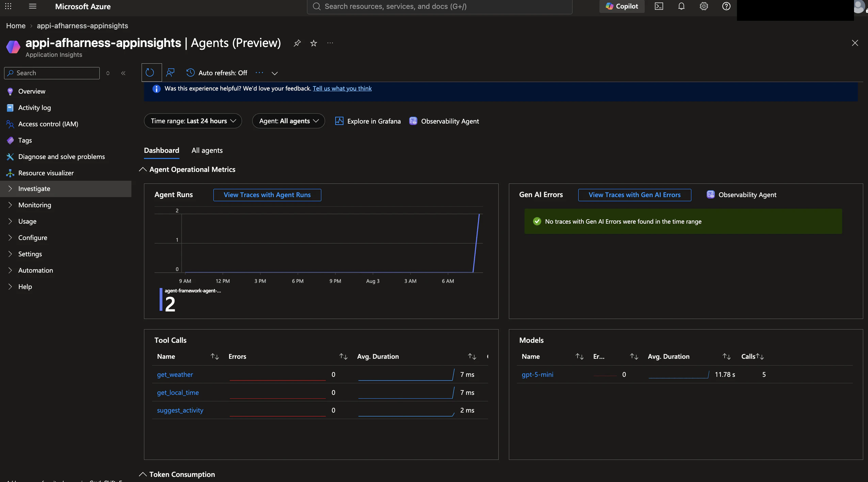Viewport: 868px width, 482px height.
Task: Expand the Investigate section
Action: click(x=66, y=189)
